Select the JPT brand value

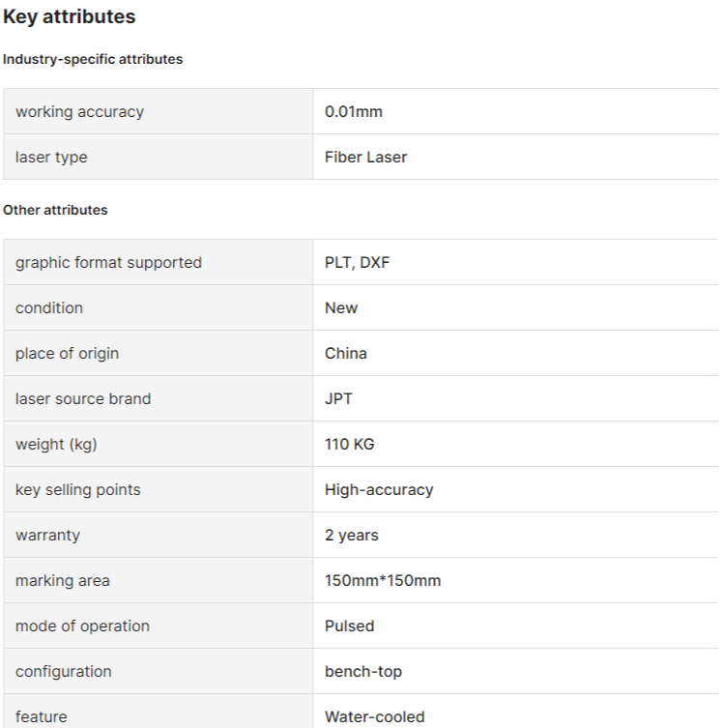click(338, 399)
